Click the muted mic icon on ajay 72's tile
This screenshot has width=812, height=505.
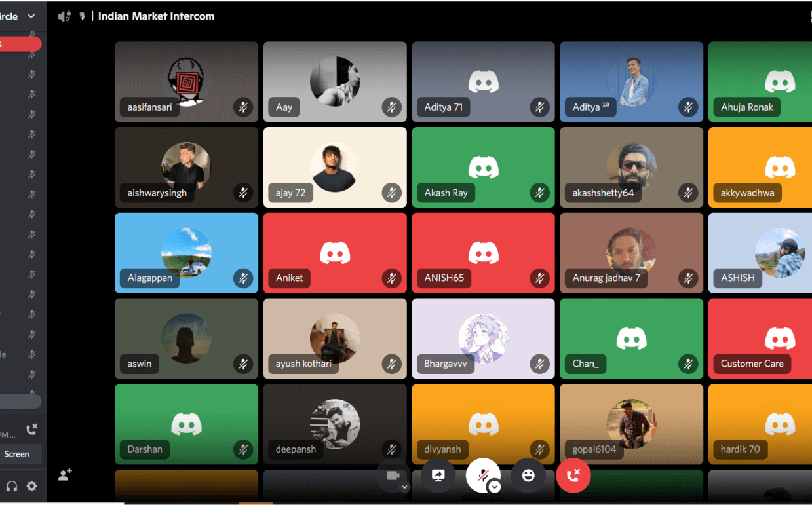[391, 193]
